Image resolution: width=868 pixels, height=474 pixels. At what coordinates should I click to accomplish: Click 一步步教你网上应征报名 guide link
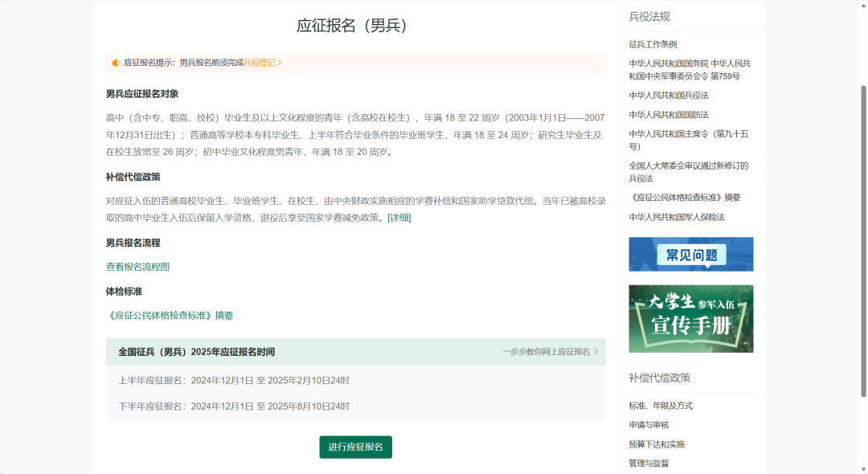point(547,352)
